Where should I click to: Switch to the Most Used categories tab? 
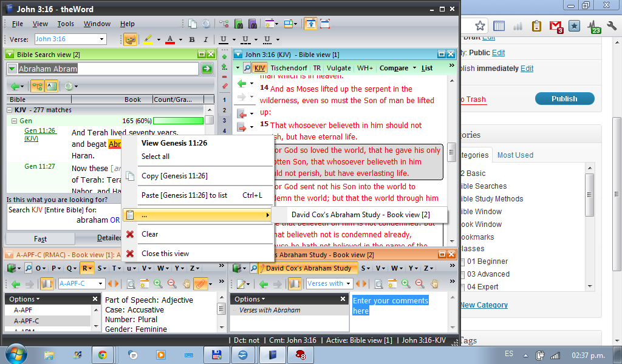515,155
